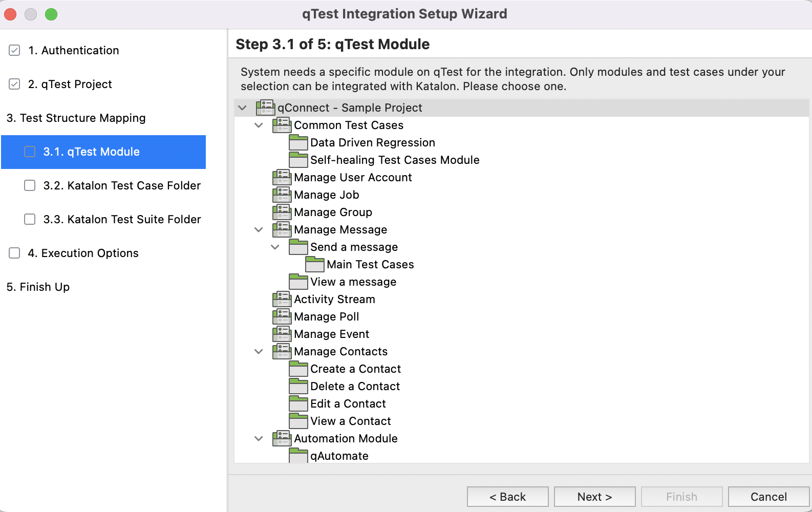Click the Automation Module icon
This screenshot has width=812, height=512.
point(282,438)
